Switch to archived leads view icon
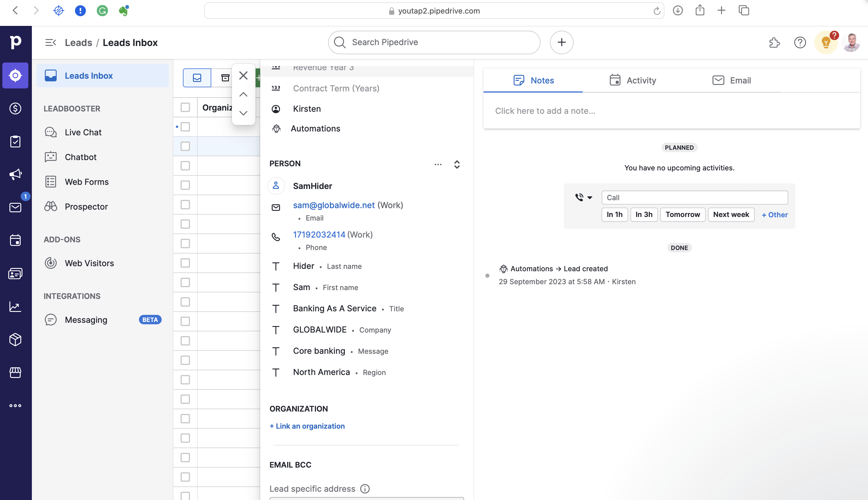The height and width of the screenshot is (500, 868). coord(225,78)
